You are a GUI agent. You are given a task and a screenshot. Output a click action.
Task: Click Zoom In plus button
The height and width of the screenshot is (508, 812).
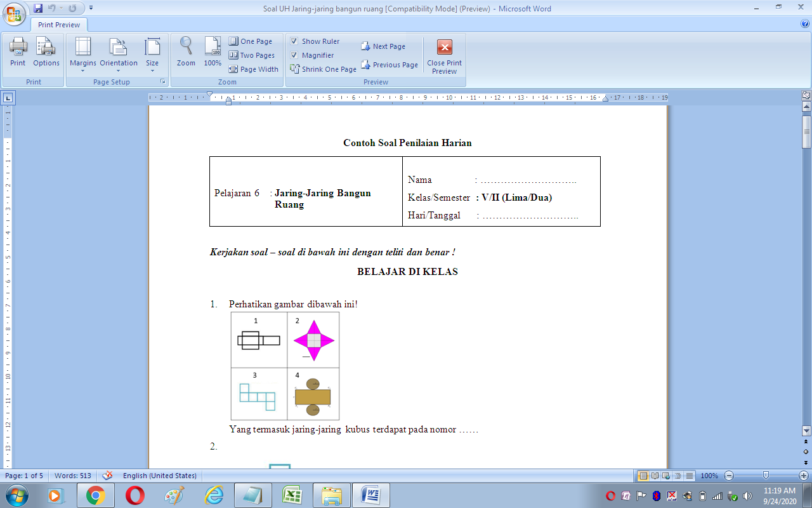coord(804,476)
